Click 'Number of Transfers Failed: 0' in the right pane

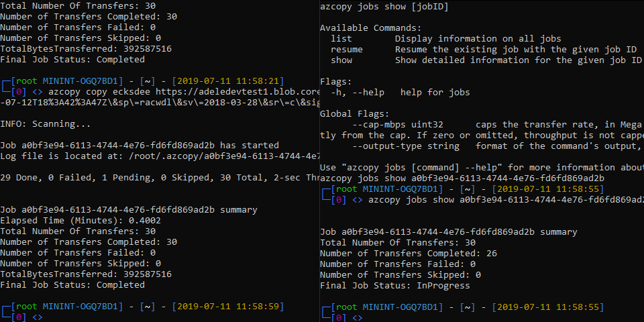tap(398, 264)
